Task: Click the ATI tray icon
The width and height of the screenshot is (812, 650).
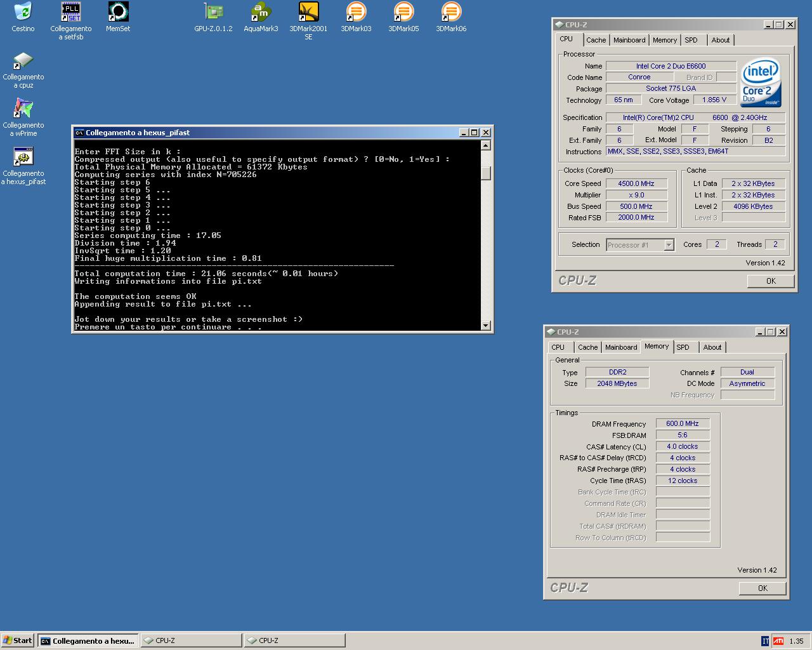Action: coord(778,641)
